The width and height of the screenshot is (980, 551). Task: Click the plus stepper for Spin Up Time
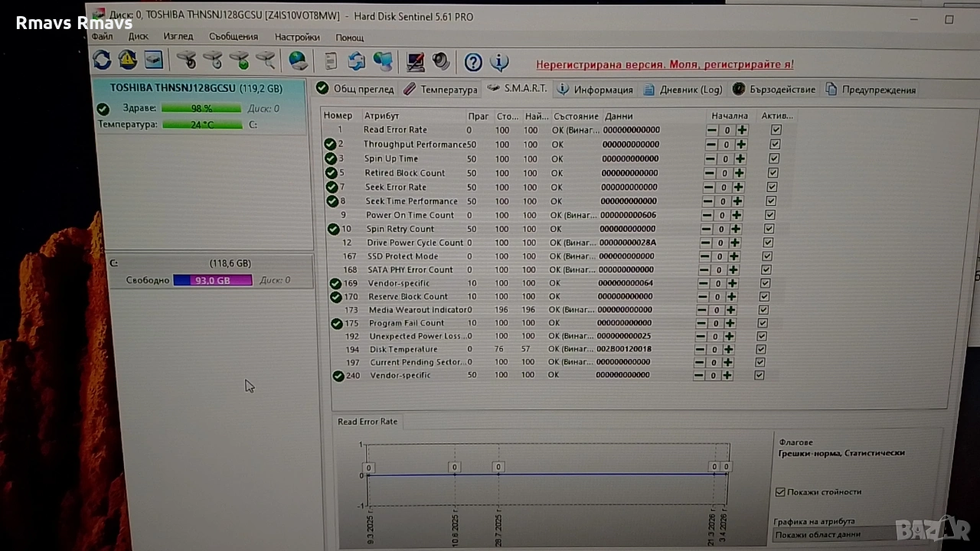point(740,159)
